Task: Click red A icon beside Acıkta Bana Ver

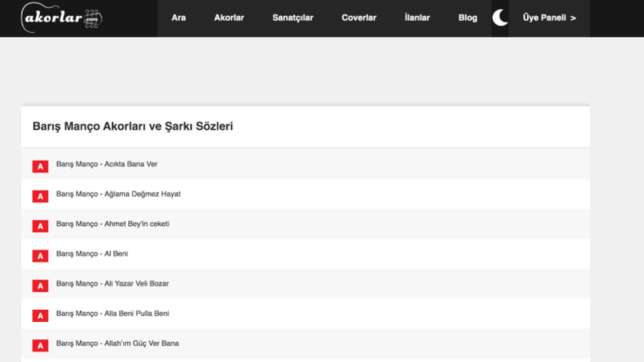Action: (x=40, y=166)
